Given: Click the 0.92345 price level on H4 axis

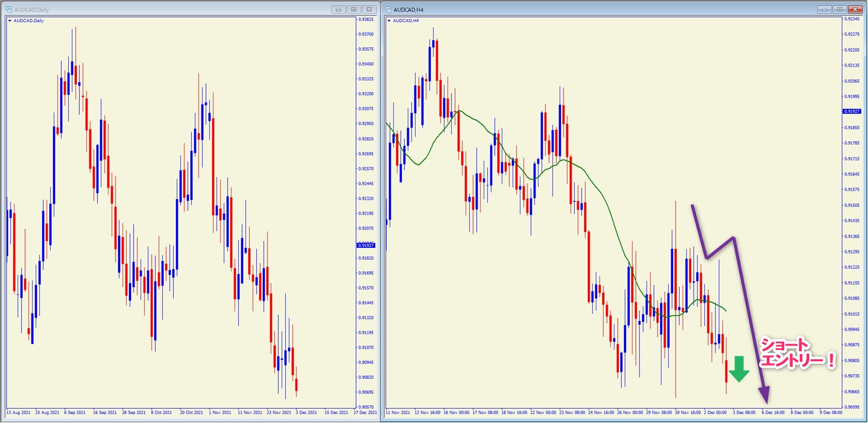Looking at the screenshot, I should tap(852, 19).
